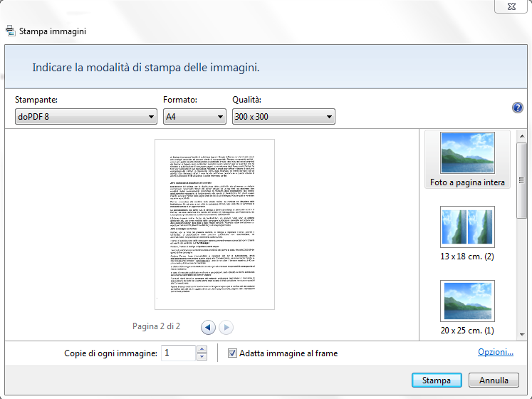Click the printer icon in title bar

click(10, 31)
